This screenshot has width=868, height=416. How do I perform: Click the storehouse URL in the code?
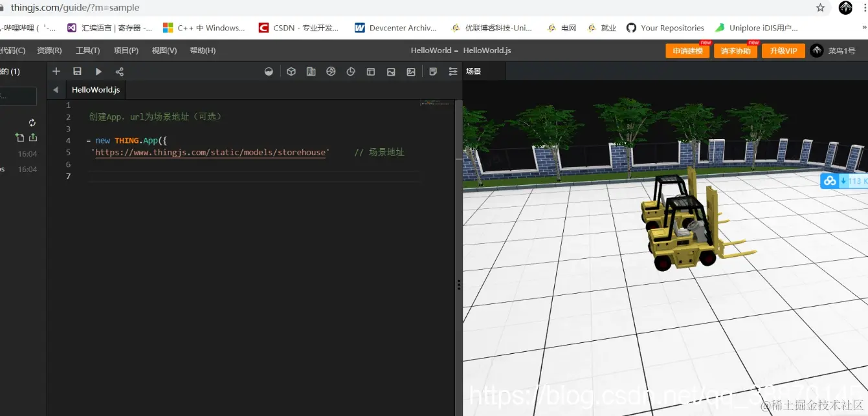[x=210, y=152]
